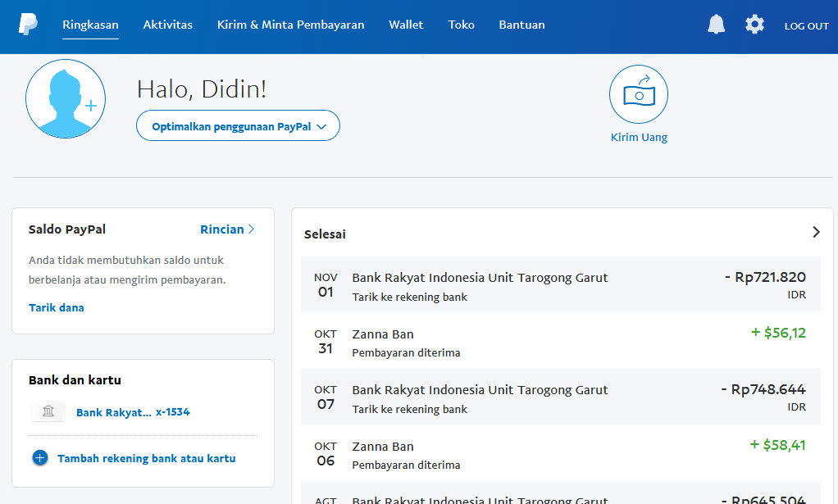838x504 pixels.
Task: Open Bantuan help menu
Action: (x=521, y=25)
